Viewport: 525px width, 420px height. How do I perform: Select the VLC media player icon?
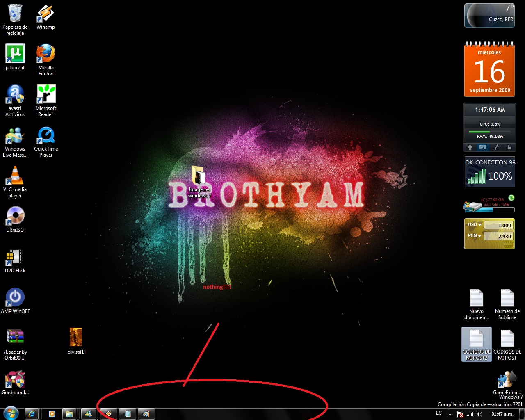15,176
